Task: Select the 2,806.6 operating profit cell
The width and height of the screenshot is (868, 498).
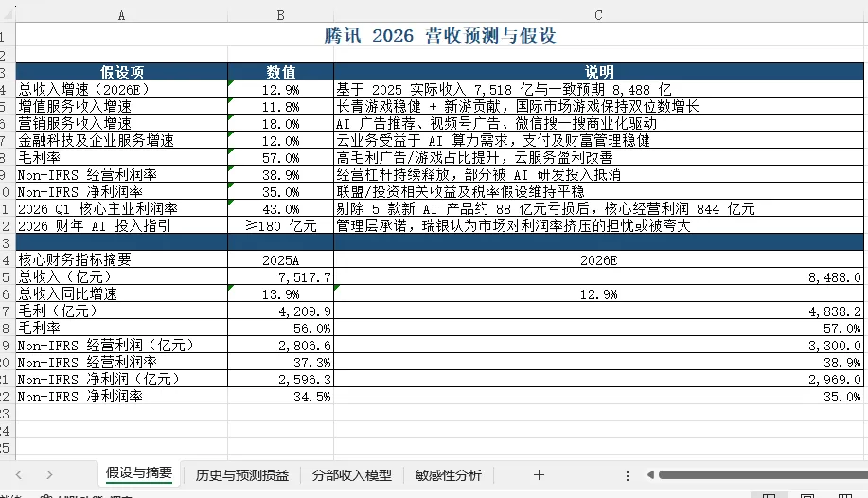Action: tap(281, 346)
